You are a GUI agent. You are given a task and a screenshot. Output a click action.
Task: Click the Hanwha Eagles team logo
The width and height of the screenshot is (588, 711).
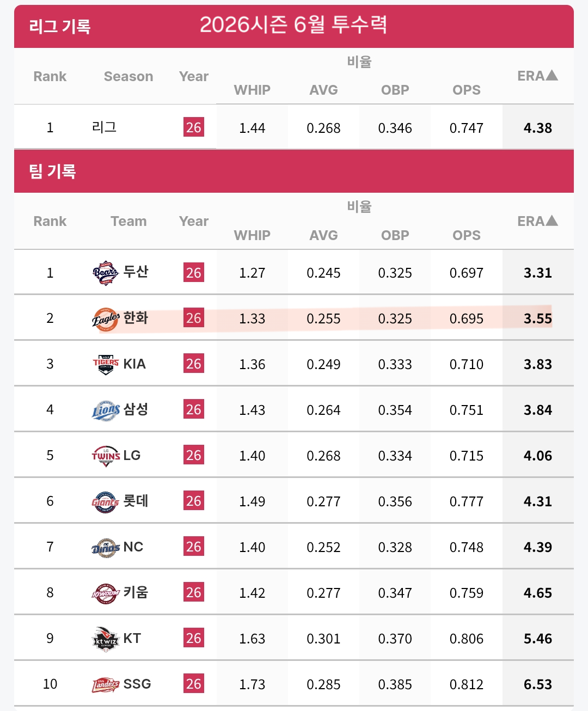coord(106,318)
